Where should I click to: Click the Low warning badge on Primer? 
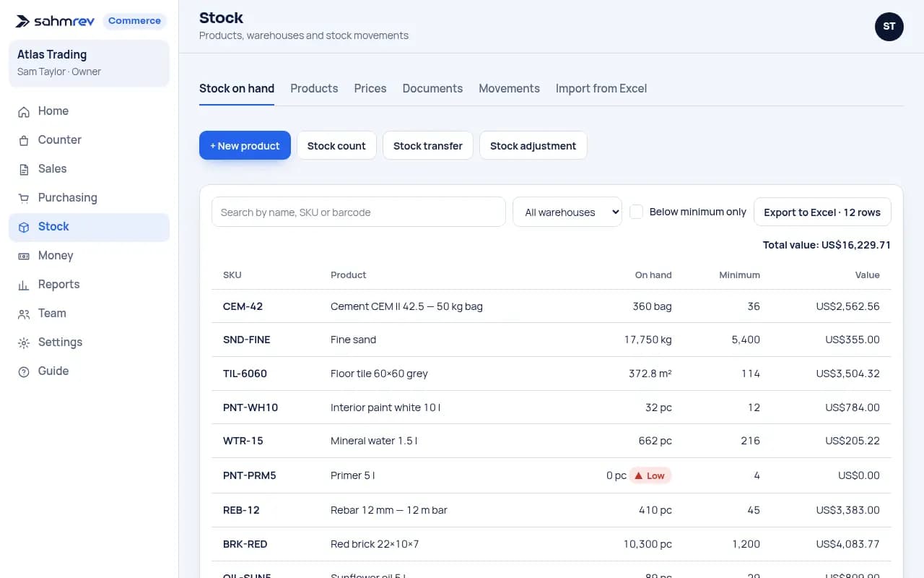pos(650,475)
